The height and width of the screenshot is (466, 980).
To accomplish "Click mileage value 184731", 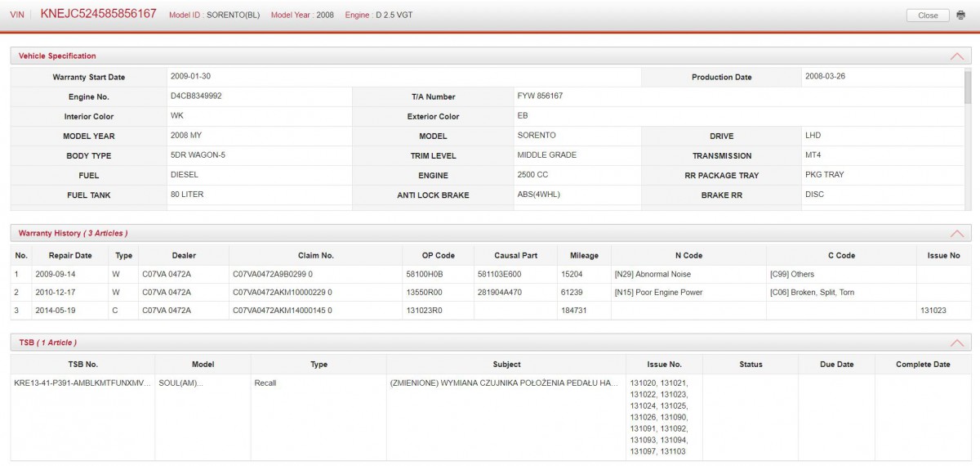I will pos(574,311).
